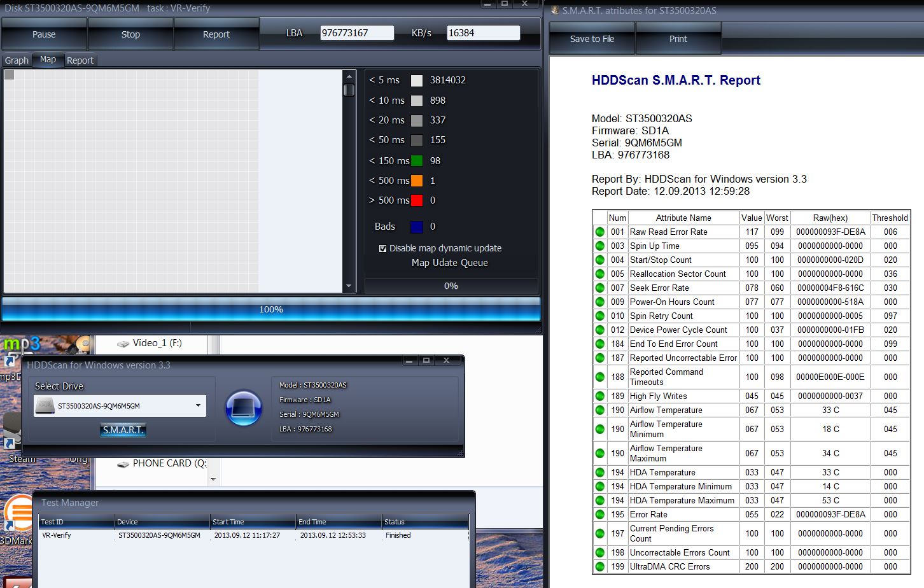Toggle Disable map dynamic update checkbox
The height and width of the screenshot is (588, 924).
click(x=382, y=249)
